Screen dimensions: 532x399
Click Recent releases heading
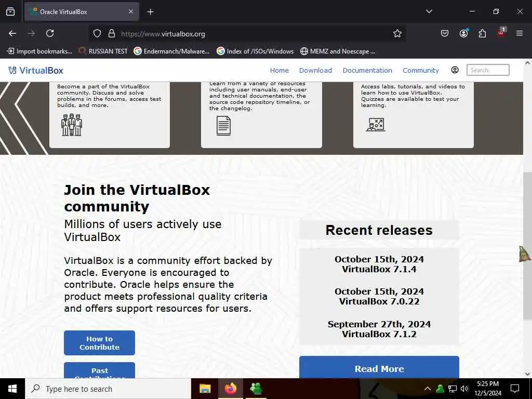click(379, 230)
